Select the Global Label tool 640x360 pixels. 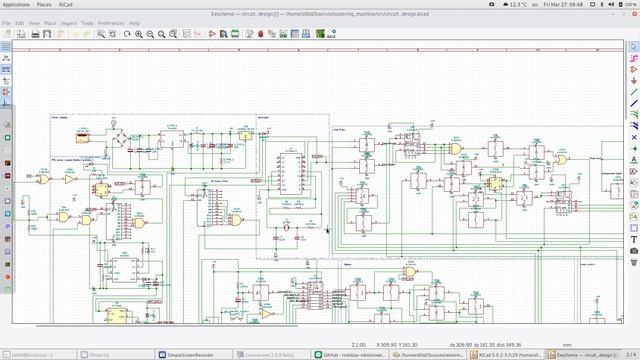pyautogui.click(x=633, y=171)
